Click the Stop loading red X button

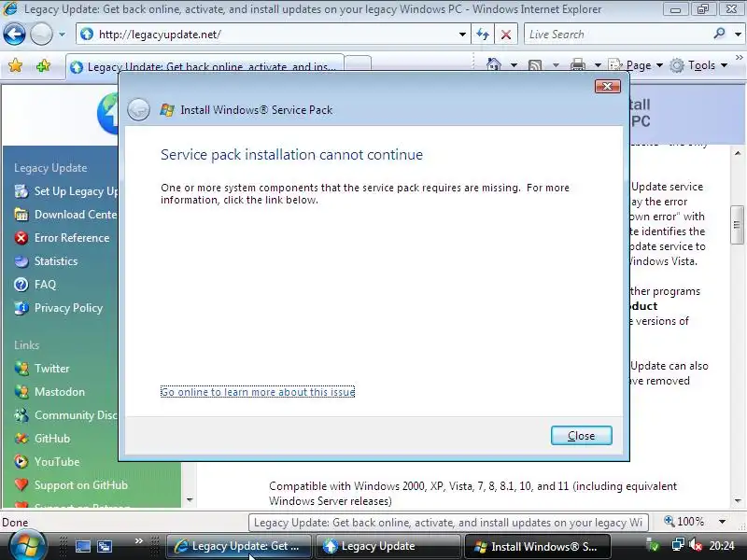tap(506, 35)
